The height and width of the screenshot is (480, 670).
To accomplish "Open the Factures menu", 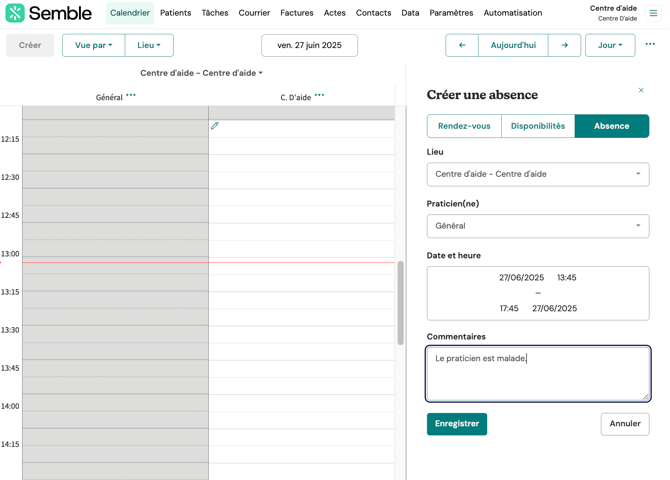I will coord(296,13).
